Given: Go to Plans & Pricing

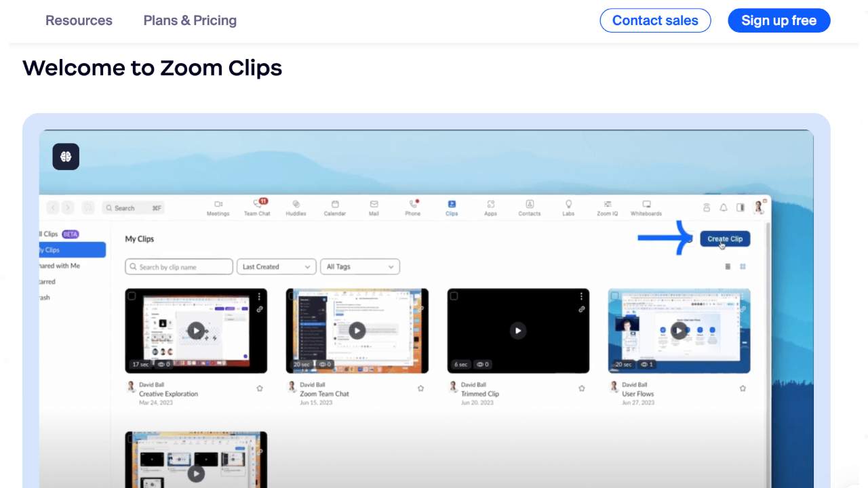Looking at the screenshot, I should tap(190, 20).
